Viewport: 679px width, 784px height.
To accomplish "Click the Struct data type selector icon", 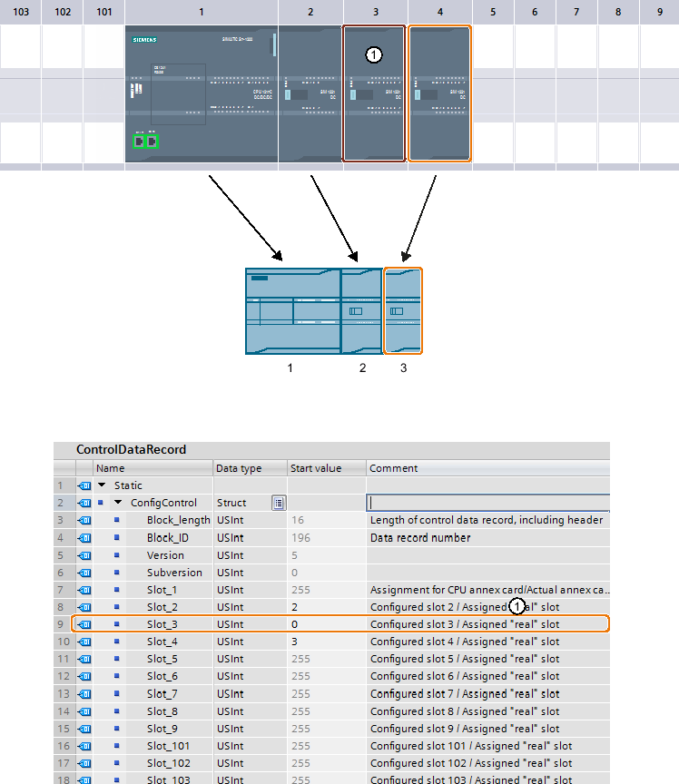I will click(x=279, y=503).
